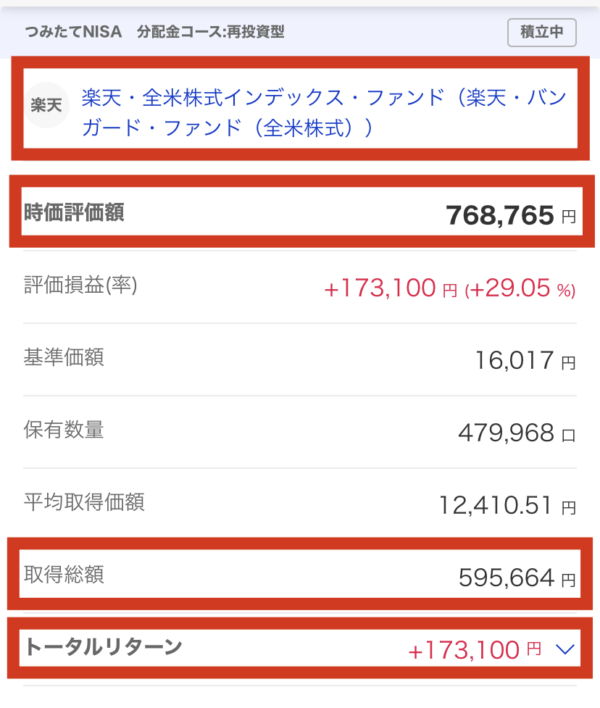Click the 積立中 status button

pyautogui.click(x=542, y=33)
